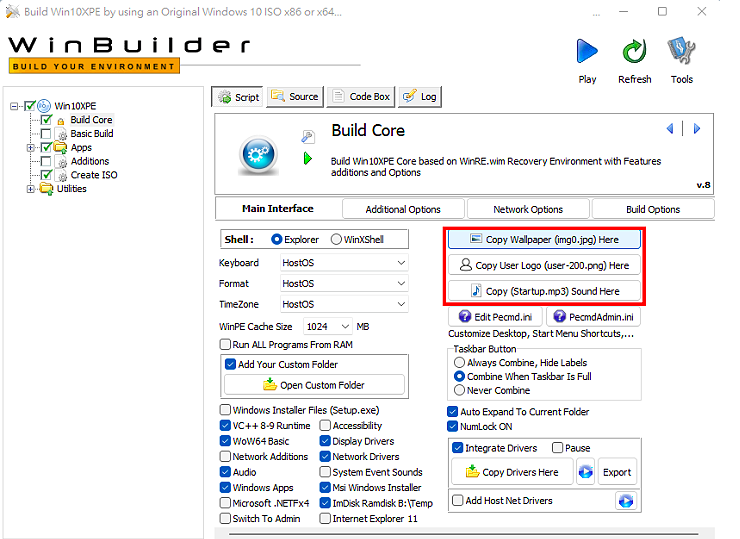The width and height of the screenshot is (740, 539).
Task: Click Edit Pecmd.ini button
Action: [495, 317]
